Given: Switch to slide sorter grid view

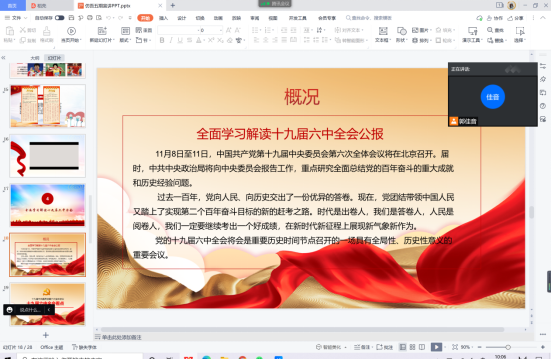Looking at the screenshot, I should click(413, 347).
